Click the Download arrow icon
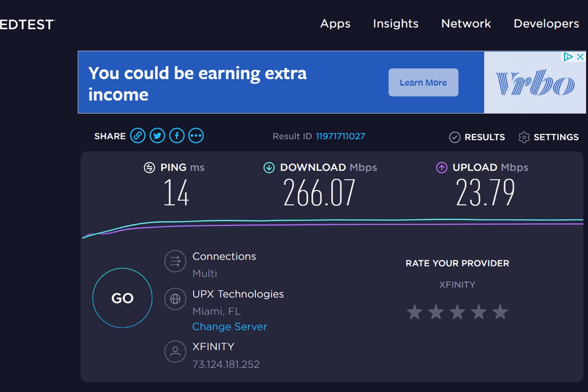Image resolution: width=588 pixels, height=392 pixels. [x=269, y=168]
